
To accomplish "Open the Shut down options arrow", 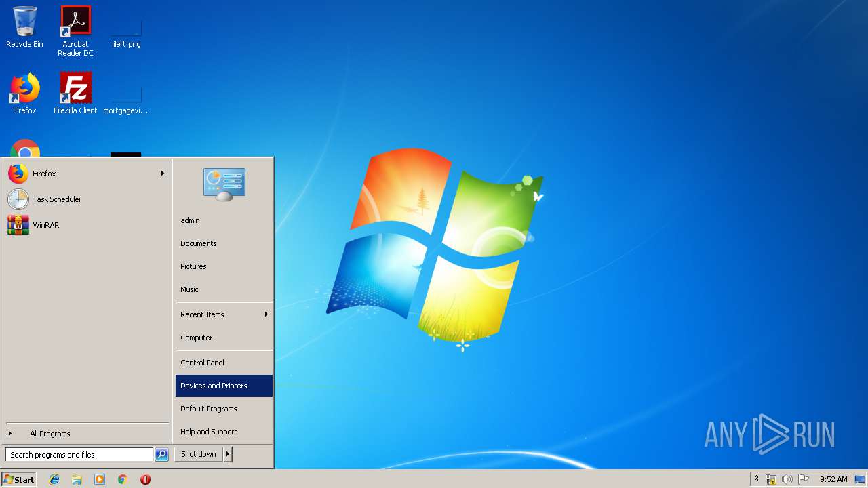I will 228,455.
